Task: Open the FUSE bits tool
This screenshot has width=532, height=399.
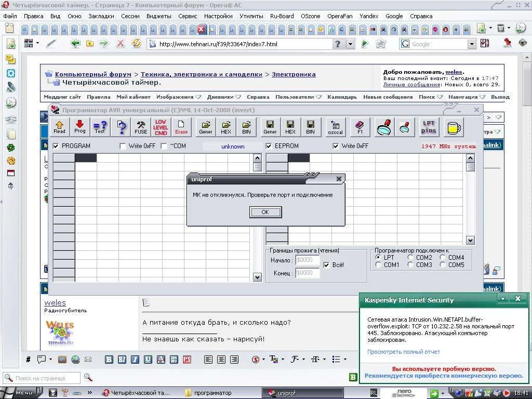Action: 141,127
